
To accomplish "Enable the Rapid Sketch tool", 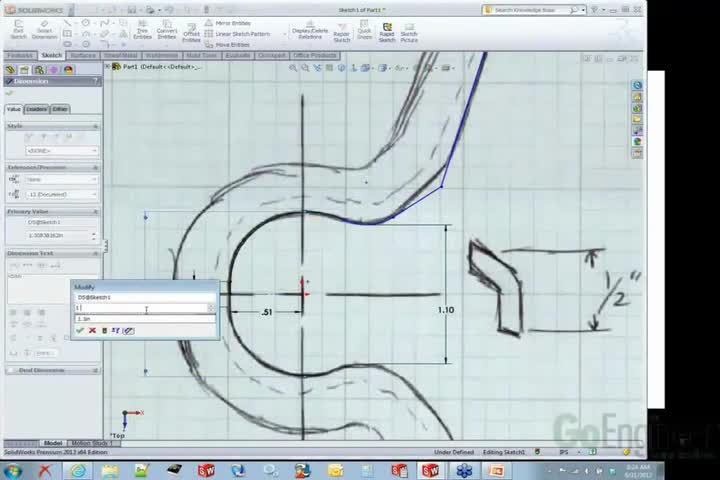I will (387, 33).
